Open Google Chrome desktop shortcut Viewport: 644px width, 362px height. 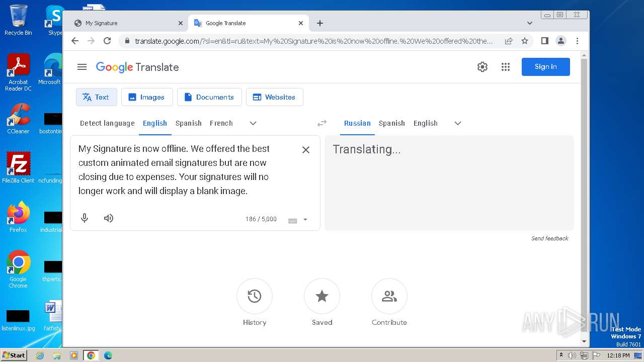pyautogui.click(x=18, y=269)
